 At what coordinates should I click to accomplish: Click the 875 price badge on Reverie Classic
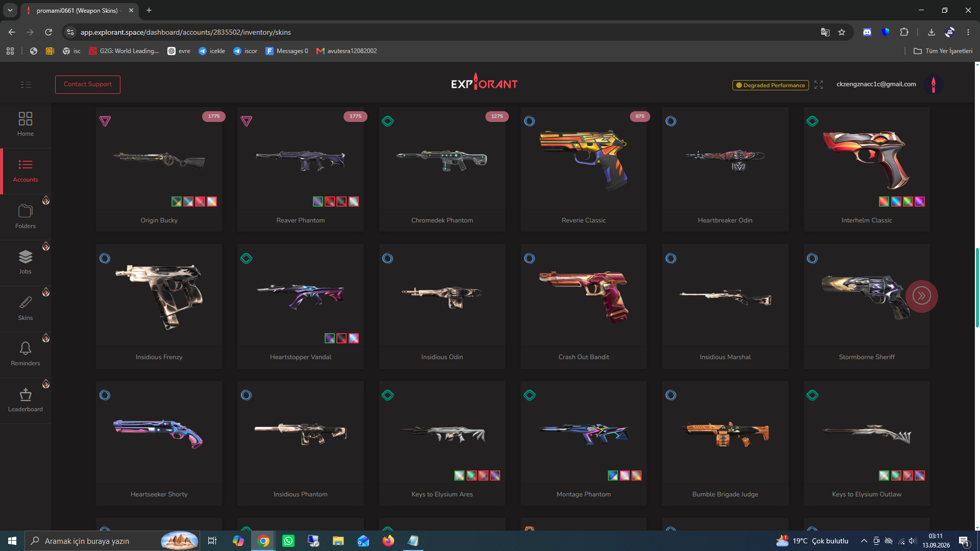640,116
